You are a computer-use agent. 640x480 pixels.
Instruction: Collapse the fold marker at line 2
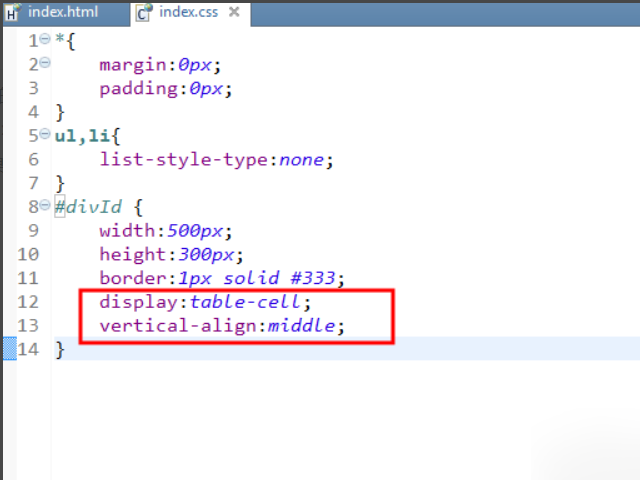45,63
